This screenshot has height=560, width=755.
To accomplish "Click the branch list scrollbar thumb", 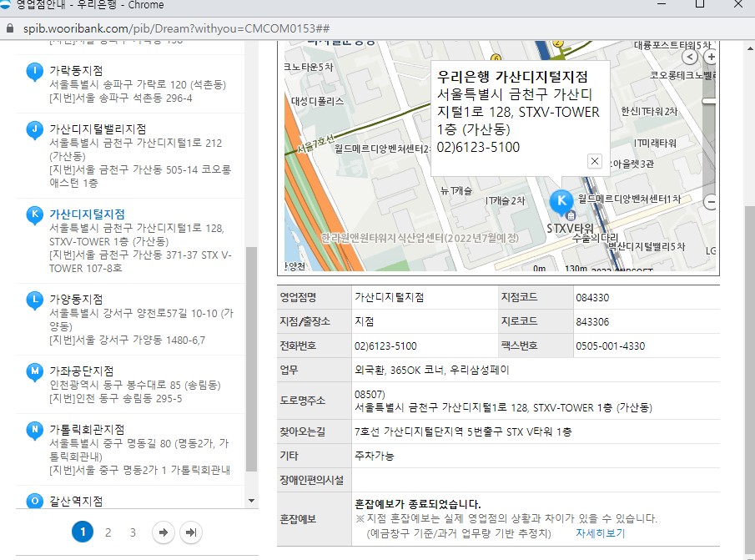I will [x=251, y=359].
